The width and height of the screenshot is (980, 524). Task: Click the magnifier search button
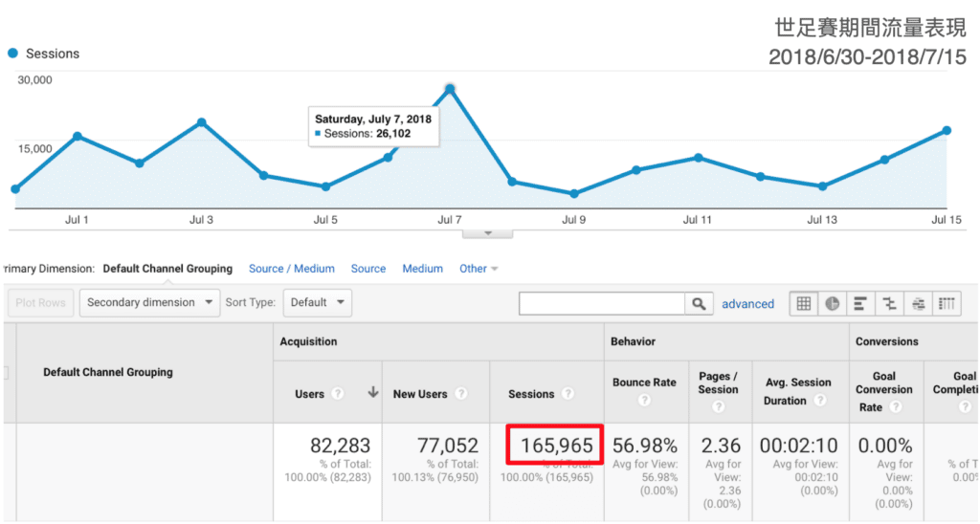click(700, 304)
